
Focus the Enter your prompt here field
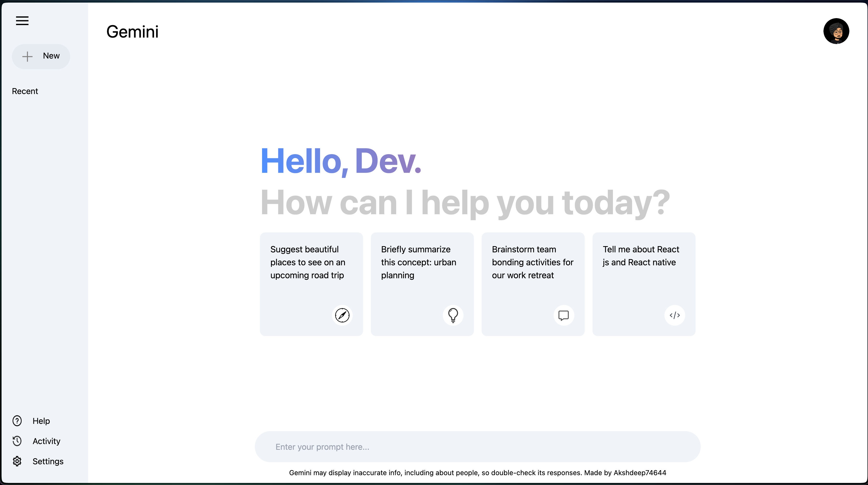click(478, 447)
